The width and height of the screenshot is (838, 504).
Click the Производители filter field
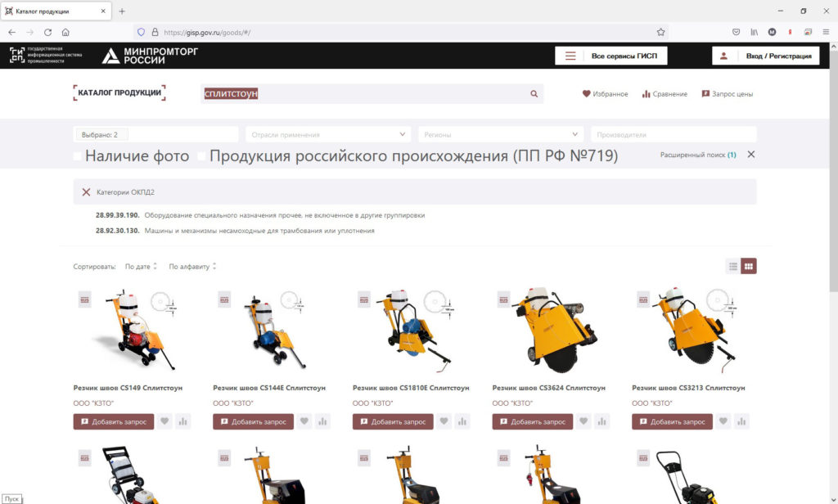674,135
